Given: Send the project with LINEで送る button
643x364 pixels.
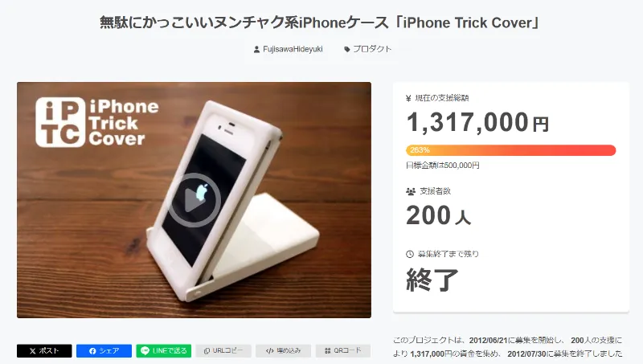Looking at the screenshot, I should coord(164,351).
